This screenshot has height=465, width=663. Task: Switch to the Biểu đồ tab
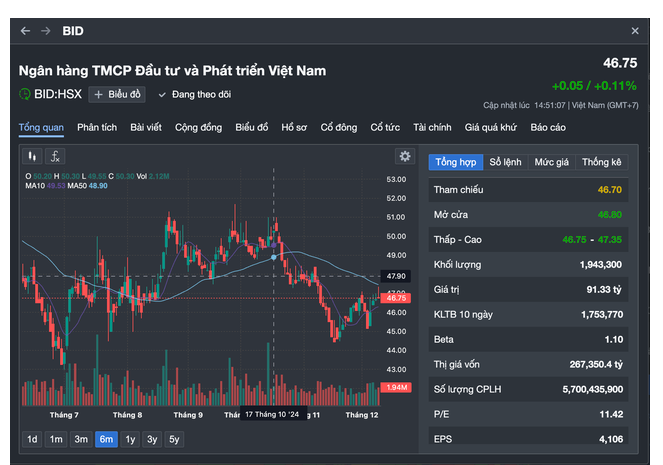tap(252, 127)
